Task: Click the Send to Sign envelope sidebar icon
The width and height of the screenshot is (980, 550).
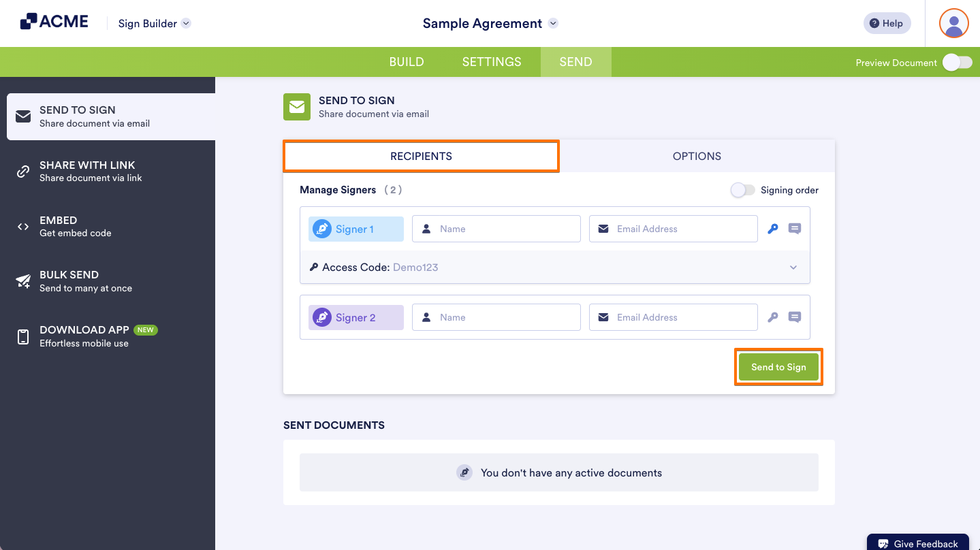Action: tap(23, 116)
